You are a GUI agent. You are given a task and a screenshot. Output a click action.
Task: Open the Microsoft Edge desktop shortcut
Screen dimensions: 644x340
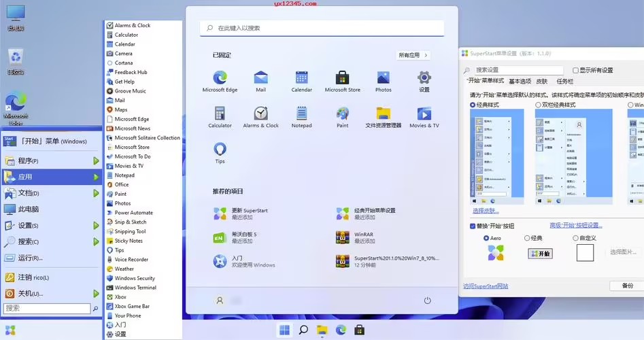point(16,109)
